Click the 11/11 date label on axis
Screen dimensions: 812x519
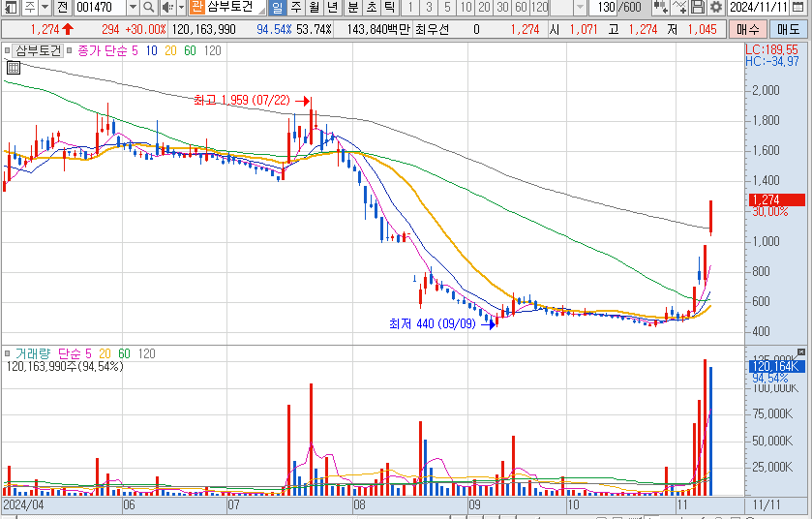767,505
